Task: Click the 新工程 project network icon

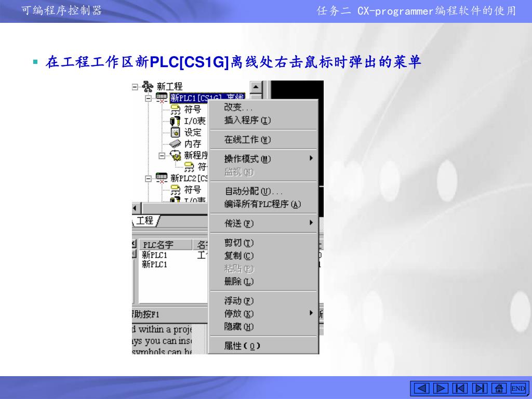Action: (147, 87)
